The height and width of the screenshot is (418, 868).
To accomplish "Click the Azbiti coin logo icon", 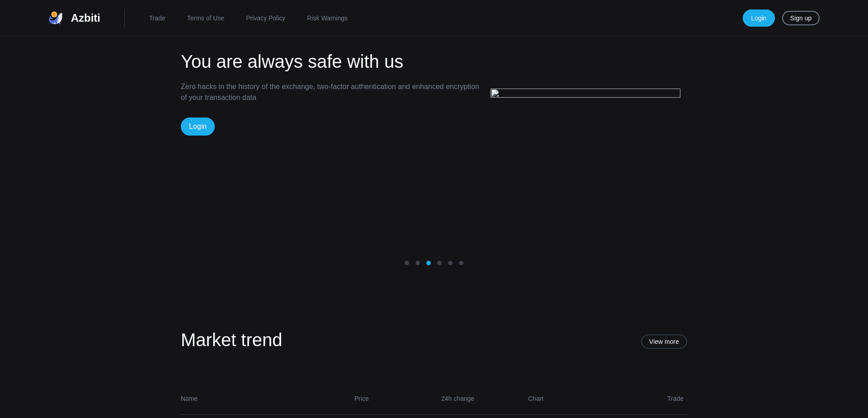I will tap(55, 18).
